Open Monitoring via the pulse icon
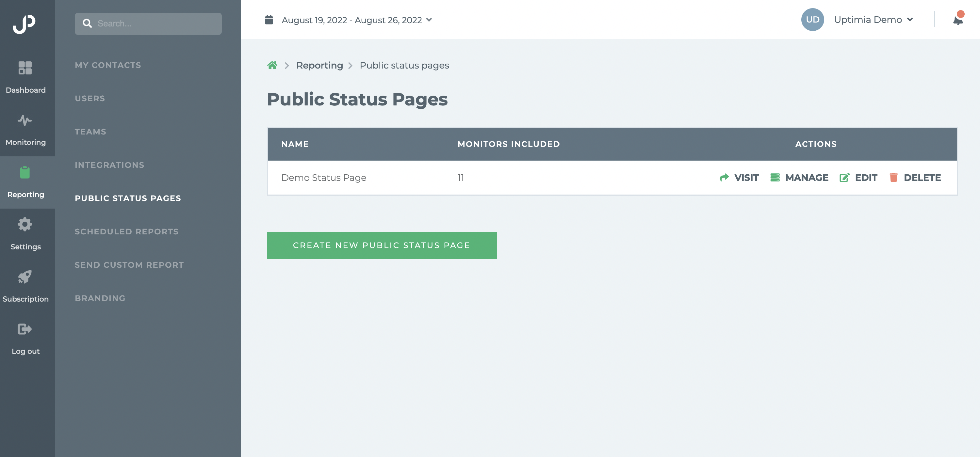Screen dimensions: 980x457 click(x=25, y=120)
